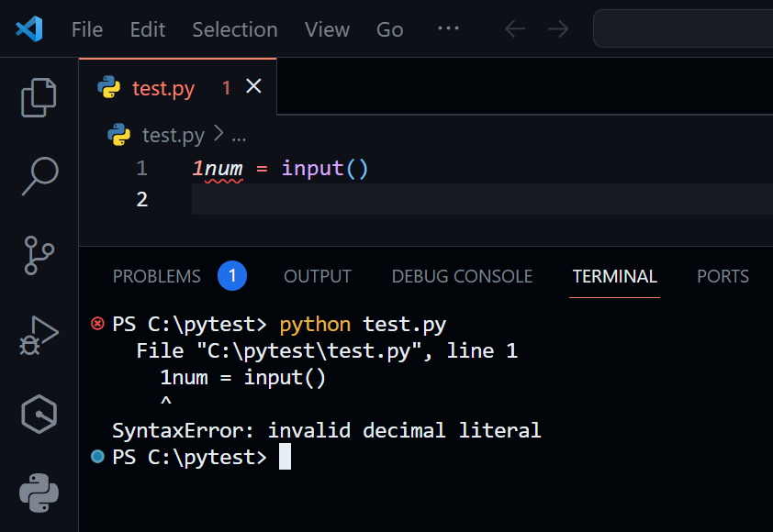This screenshot has width=773, height=532.
Task: Click test.py in the breadcrumb path
Action: (x=173, y=136)
